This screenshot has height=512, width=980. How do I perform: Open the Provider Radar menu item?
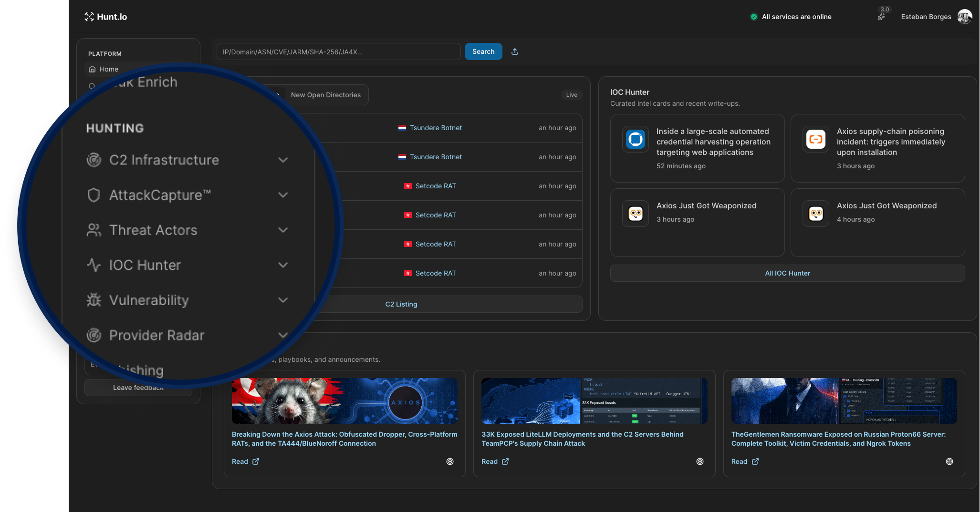(156, 336)
